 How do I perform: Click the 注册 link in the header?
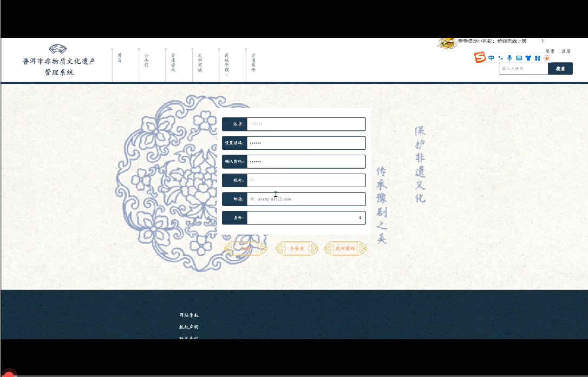(x=566, y=51)
